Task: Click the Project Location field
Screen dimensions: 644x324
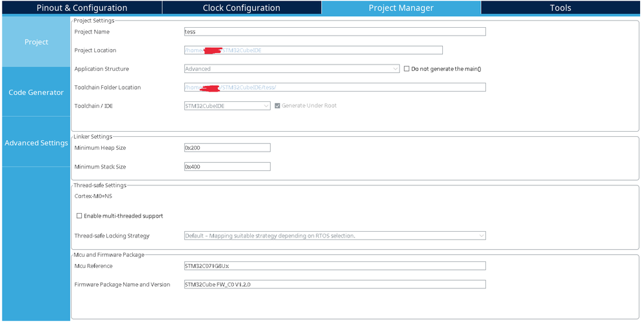Action: pyautogui.click(x=313, y=50)
